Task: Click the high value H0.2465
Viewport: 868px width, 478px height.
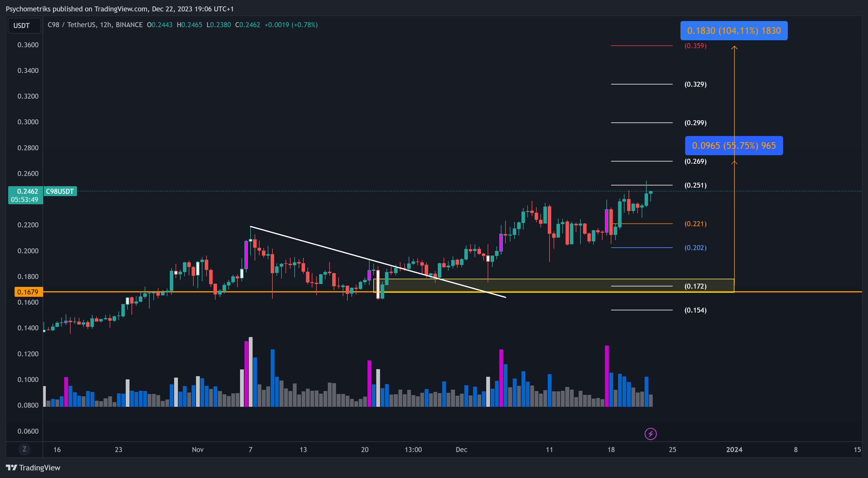Action: [x=189, y=25]
